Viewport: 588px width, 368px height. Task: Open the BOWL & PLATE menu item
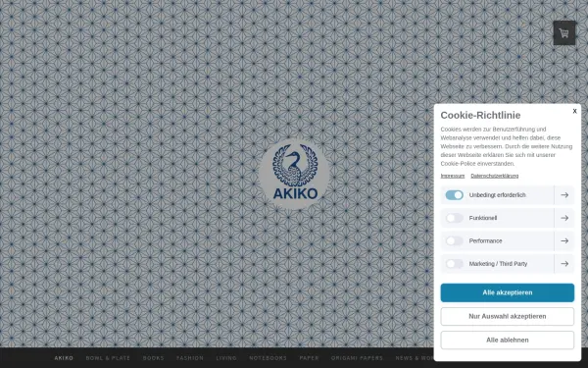(x=108, y=358)
